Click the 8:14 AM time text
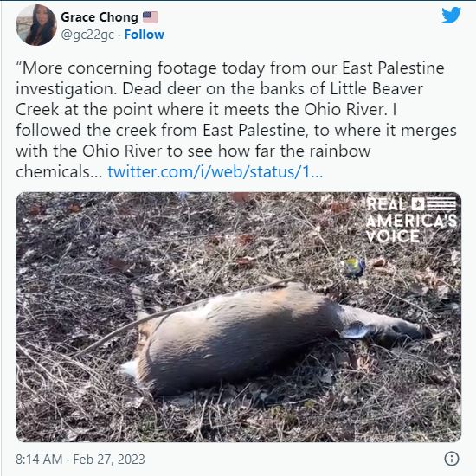The width and height of the screenshot is (476, 476). [39, 459]
